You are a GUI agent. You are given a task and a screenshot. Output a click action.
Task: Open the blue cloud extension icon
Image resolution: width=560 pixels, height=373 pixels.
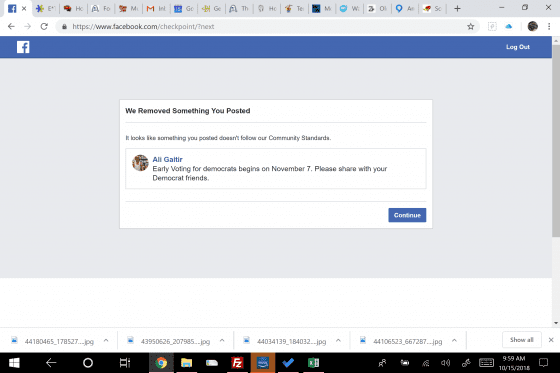[509, 26]
